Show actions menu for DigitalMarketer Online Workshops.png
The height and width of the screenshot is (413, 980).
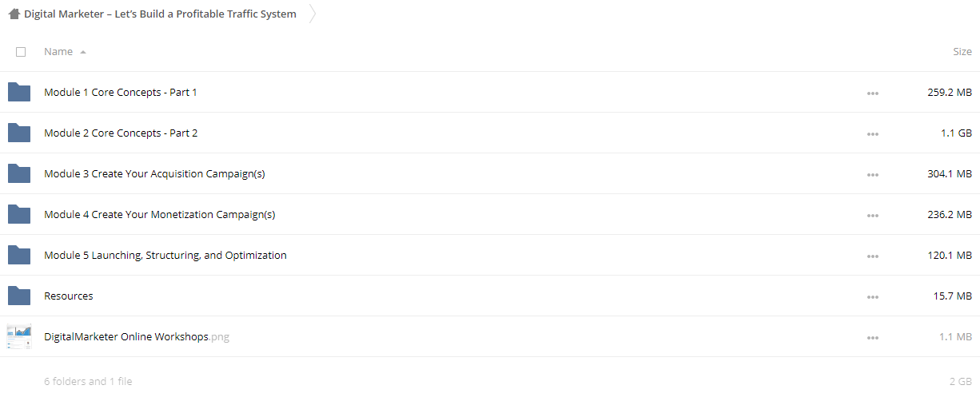pos(873,338)
